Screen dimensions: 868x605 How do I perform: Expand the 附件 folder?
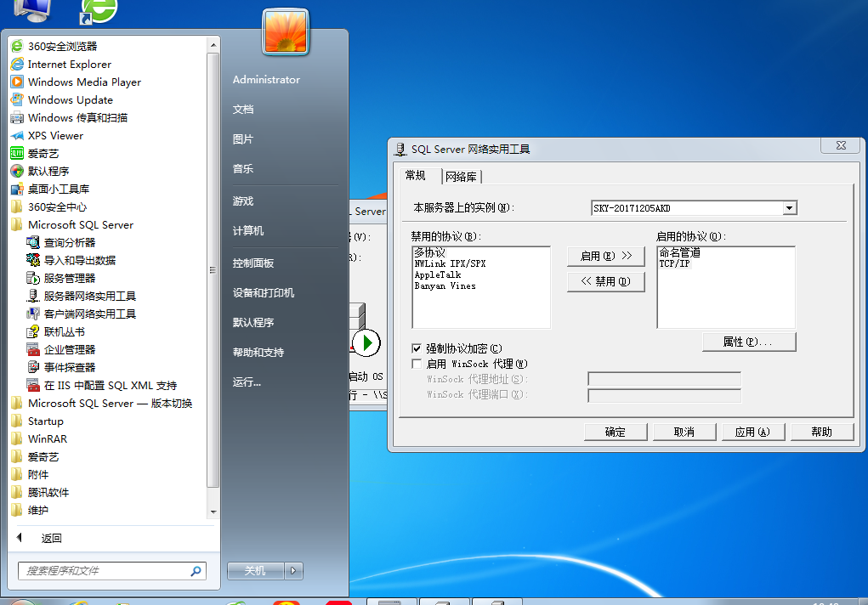[30, 474]
